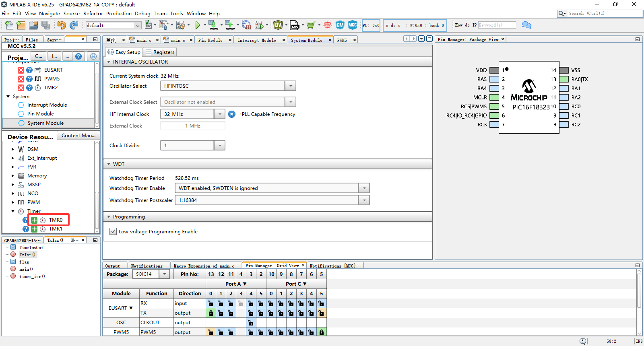Image resolution: width=644 pixels, height=346 pixels.
Task: Click the blue help icon beside Proje...
Action: (x=78, y=56)
